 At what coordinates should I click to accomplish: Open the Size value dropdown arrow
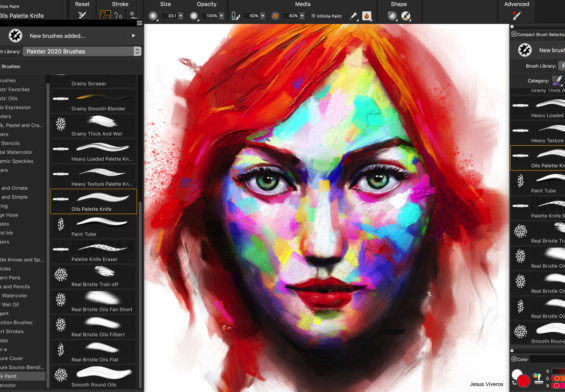pyautogui.click(x=181, y=16)
